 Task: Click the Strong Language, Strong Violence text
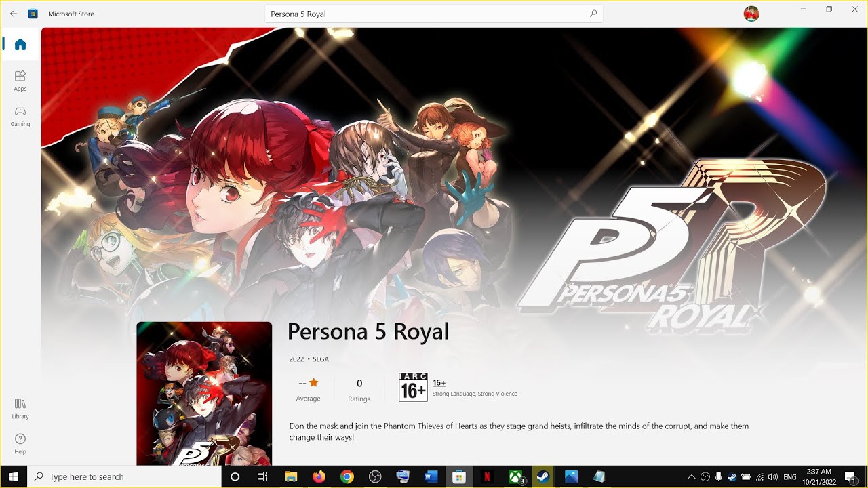point(475,394)
